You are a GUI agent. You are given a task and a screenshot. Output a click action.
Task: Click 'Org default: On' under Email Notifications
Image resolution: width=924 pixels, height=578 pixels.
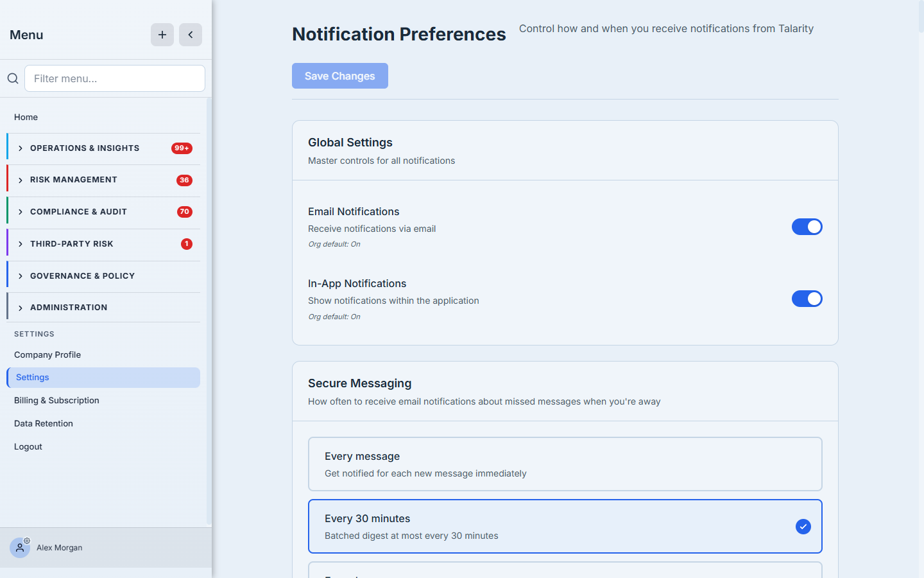click(334, 244)
